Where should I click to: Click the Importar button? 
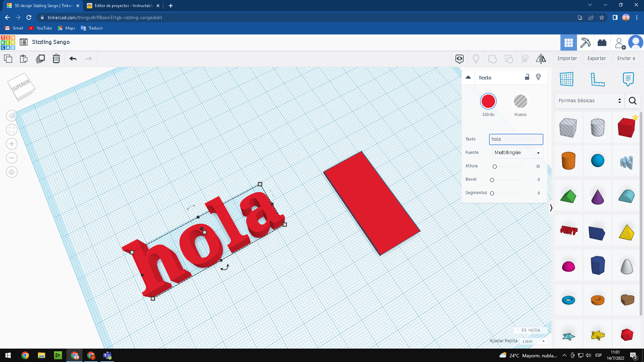[x=567, y=58]
